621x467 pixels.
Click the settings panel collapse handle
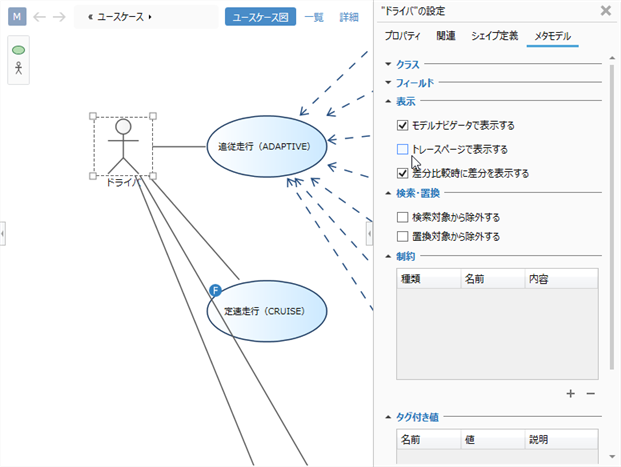point(370,234)
